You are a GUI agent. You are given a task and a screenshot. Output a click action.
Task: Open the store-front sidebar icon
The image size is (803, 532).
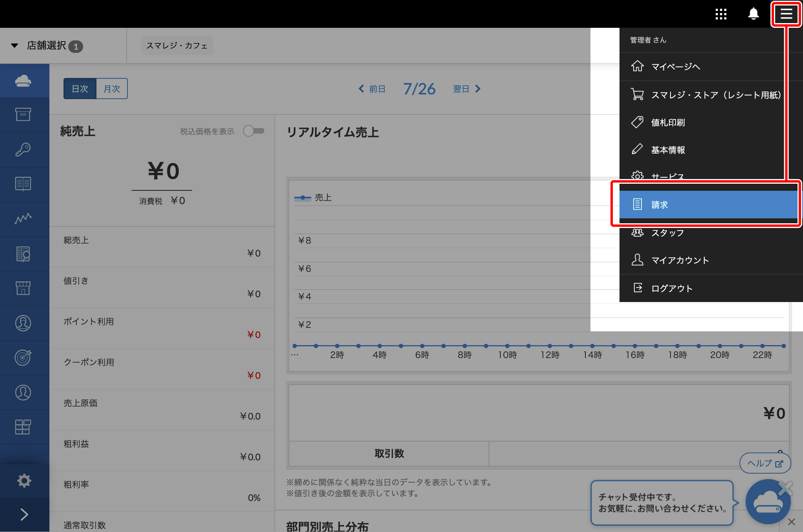pos(23,288)
